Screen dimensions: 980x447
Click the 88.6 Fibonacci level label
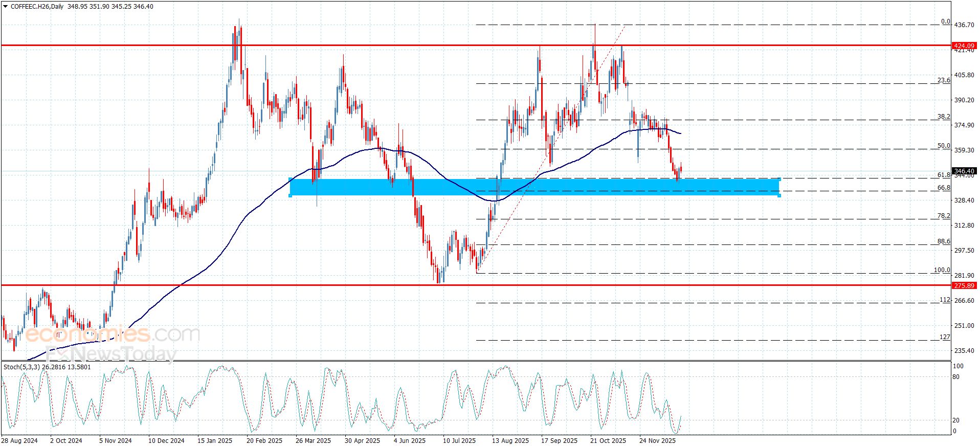point(944,241)
